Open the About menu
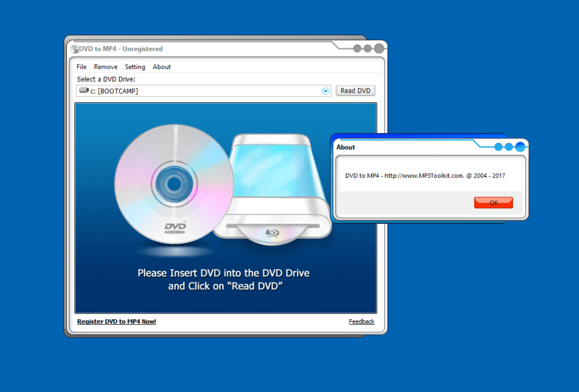The image size is (579, 392). [162, 67]
